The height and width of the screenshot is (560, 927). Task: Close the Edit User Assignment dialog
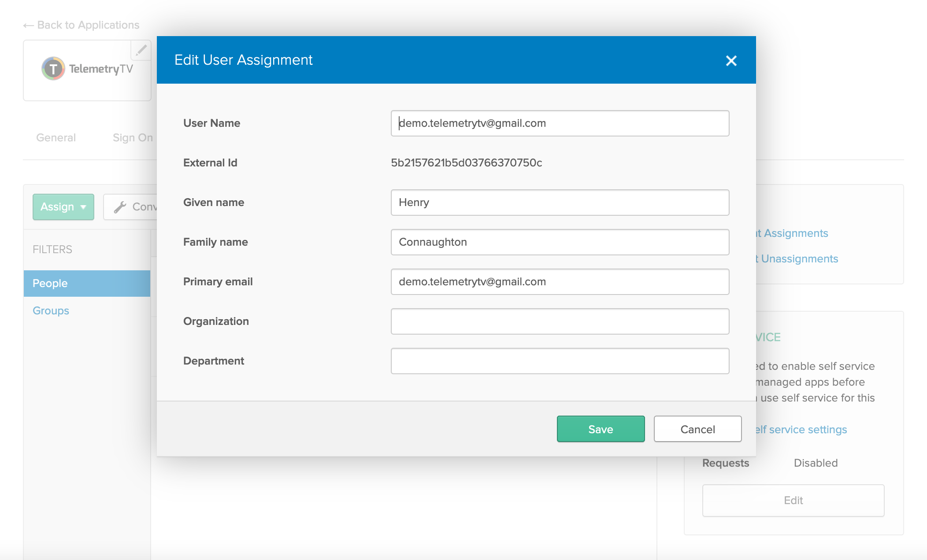pos(731,61)
